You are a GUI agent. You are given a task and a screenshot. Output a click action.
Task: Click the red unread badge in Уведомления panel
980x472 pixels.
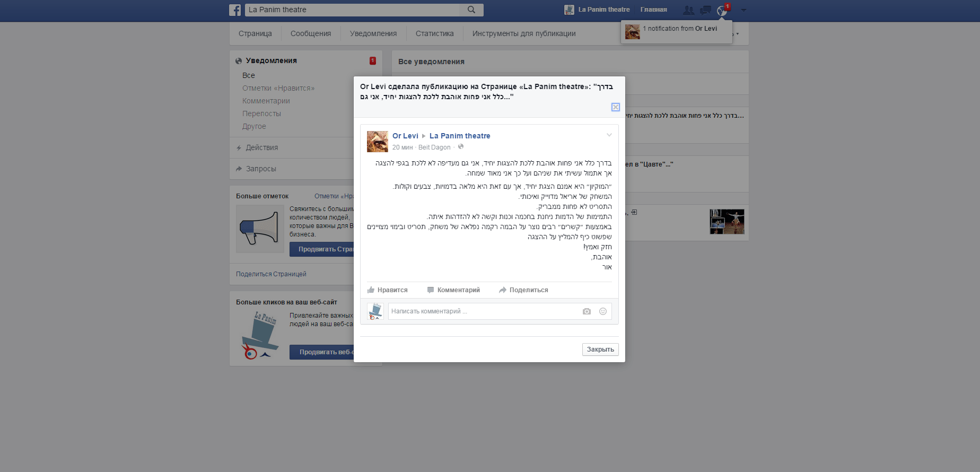point(373,60)
